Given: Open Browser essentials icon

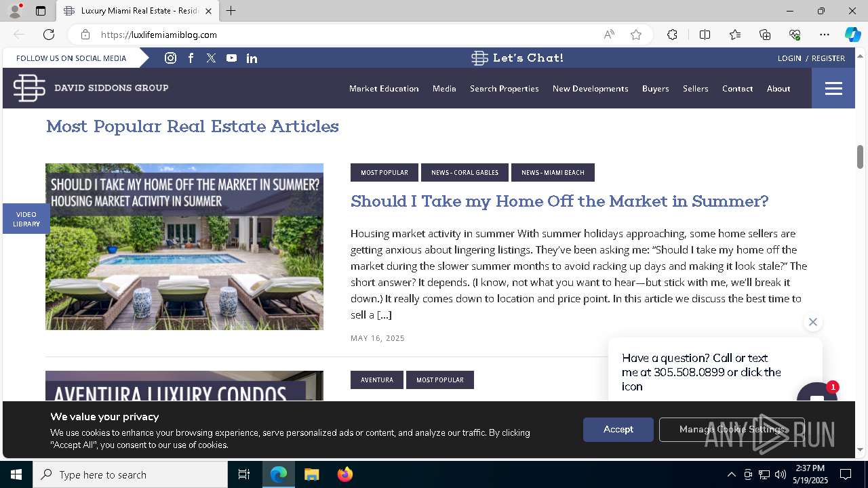Looking at the screenshot, I should pos(795,35).
